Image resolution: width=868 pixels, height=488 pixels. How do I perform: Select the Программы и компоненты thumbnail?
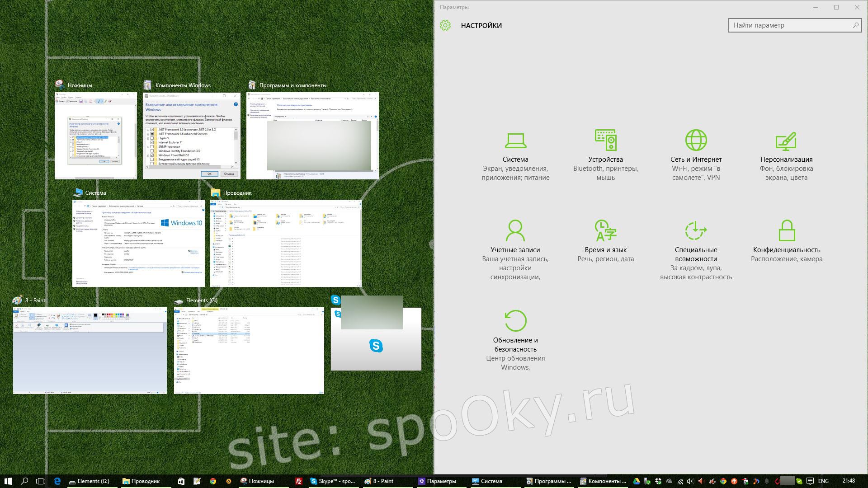pyautogui.click(x=312, y=136)
